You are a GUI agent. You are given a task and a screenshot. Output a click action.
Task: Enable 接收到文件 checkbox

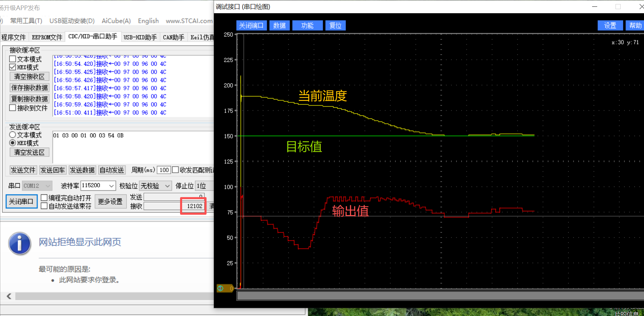[13, 108]
